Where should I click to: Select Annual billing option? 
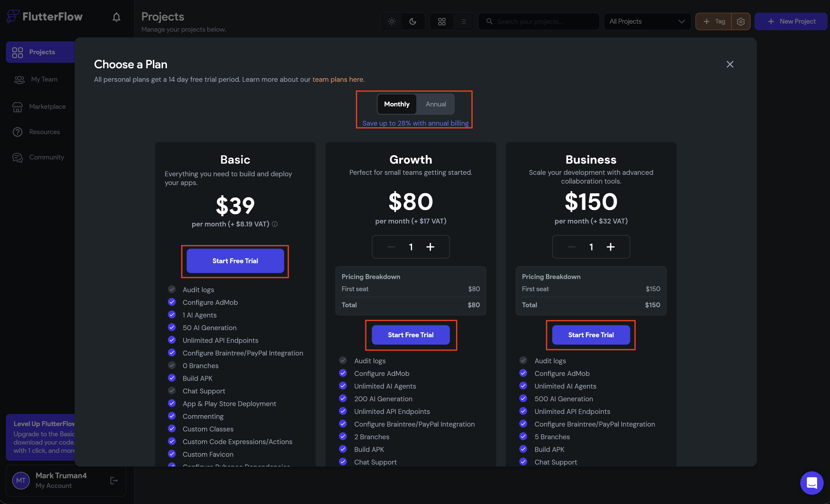coord(435,104)
